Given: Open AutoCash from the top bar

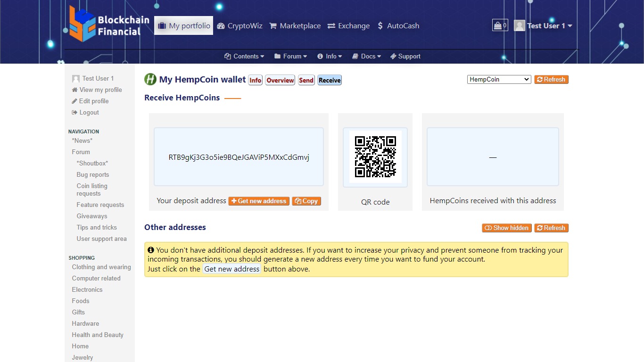Looking at the screenshot, I should pos(398,26).
